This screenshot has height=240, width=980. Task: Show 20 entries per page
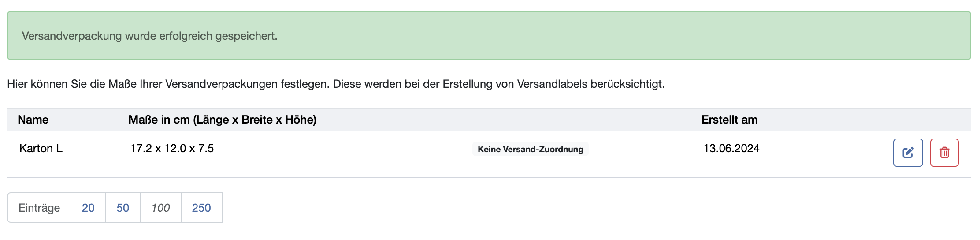(x=88, y=208)
